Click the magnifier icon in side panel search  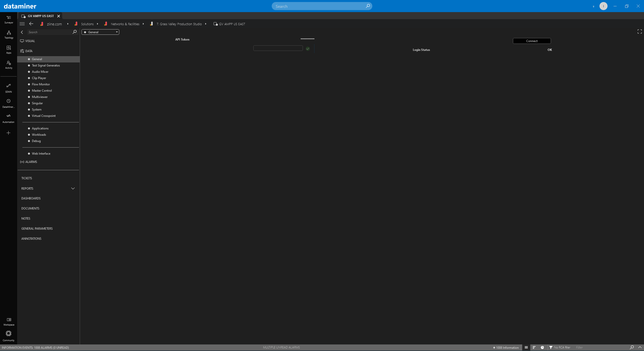pos(74,32)
